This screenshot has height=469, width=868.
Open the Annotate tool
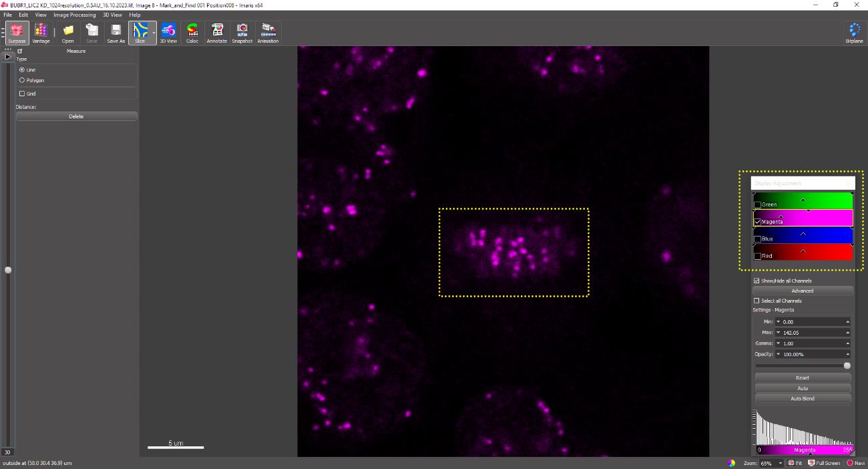[217, 33]
